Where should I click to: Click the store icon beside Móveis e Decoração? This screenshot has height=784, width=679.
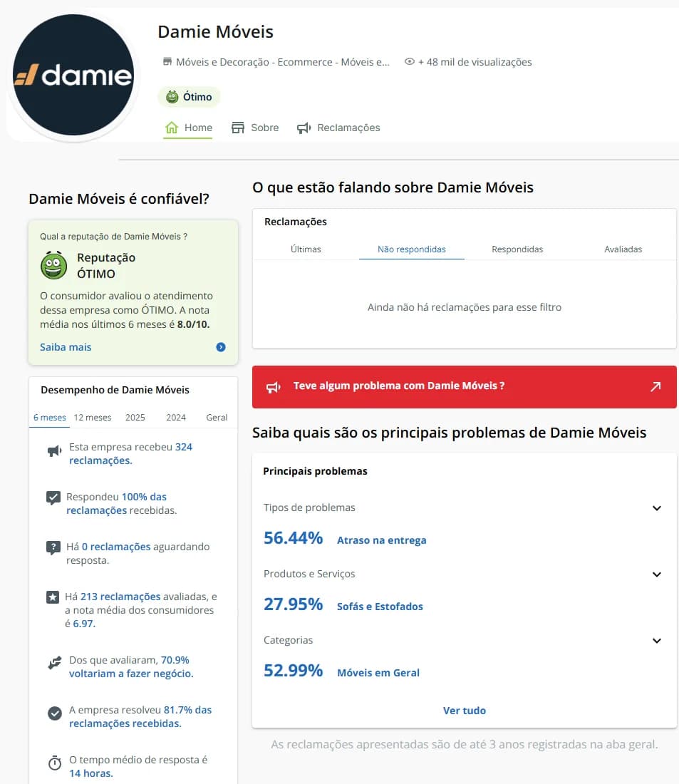[167, 61]
